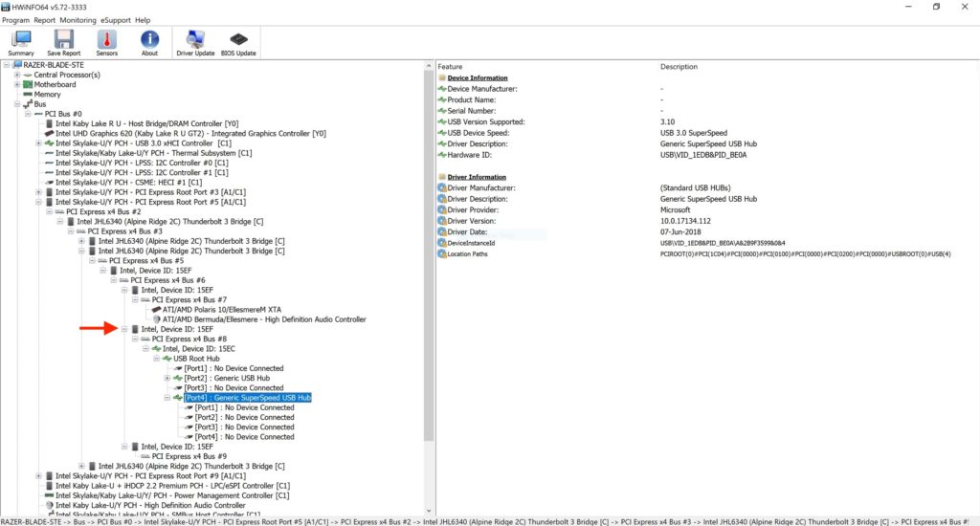Launch Driver Update from the toolbar

(195, 41)
